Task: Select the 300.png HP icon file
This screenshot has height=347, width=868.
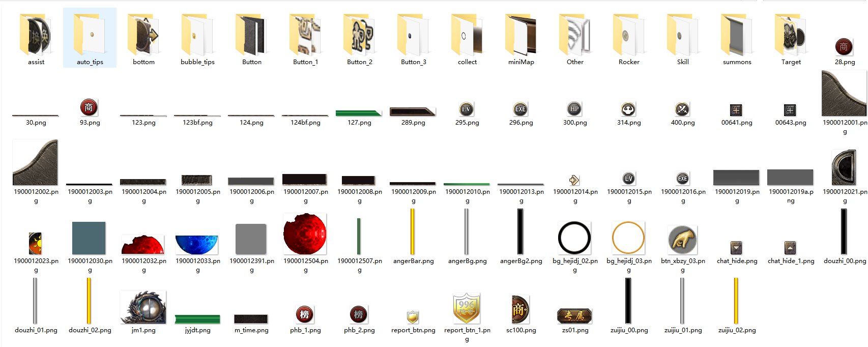Action: 574,109
